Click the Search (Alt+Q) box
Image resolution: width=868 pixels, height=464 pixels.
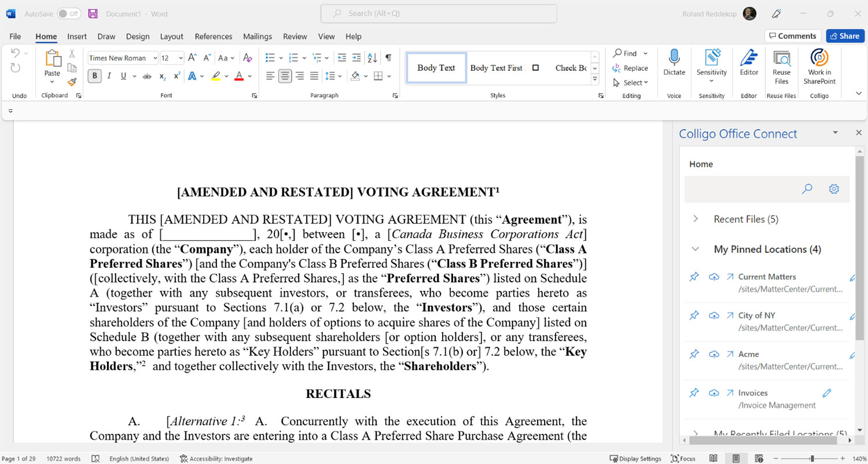pyautogui.click(x=439, y=13)
